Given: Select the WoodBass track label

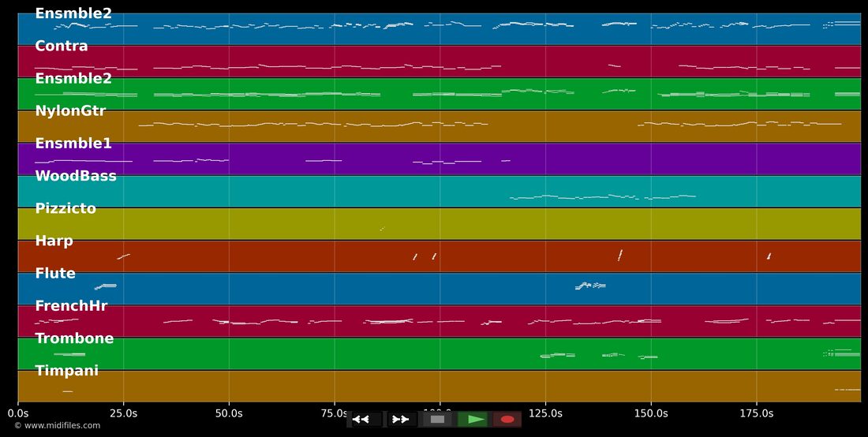Looking at the screenshot, I should pyautogui.click(x=76, y=177).
